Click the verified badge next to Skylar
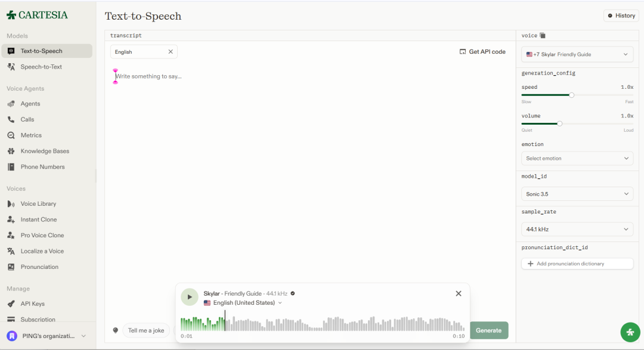This screenshot has width=644, height=350. [x=292, y=293]
